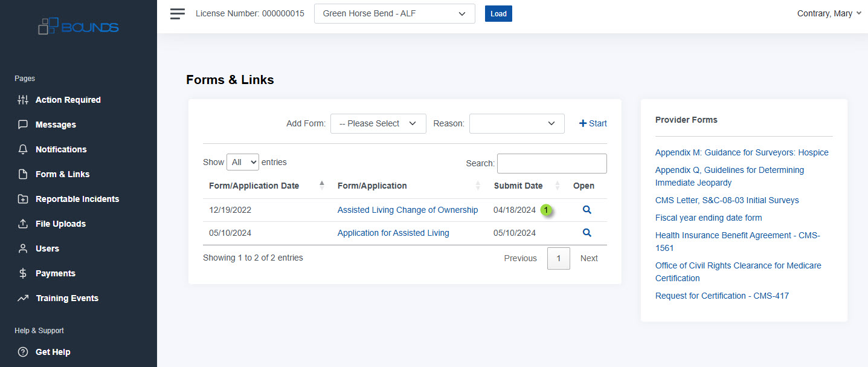Image resolution: width=868 pixels, height=367 pixels.
Task: Click the hamburger menu icon
Action: 177,14
